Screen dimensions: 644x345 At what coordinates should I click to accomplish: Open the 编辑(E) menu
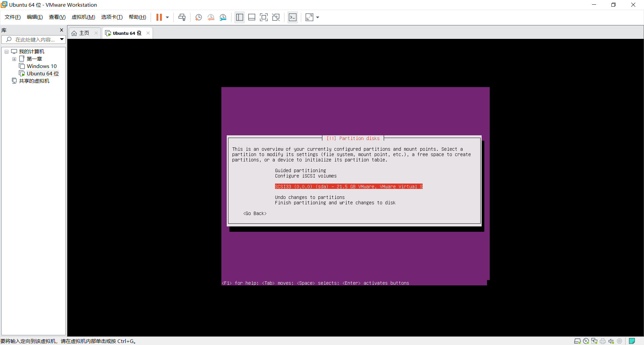pos(35,17)
